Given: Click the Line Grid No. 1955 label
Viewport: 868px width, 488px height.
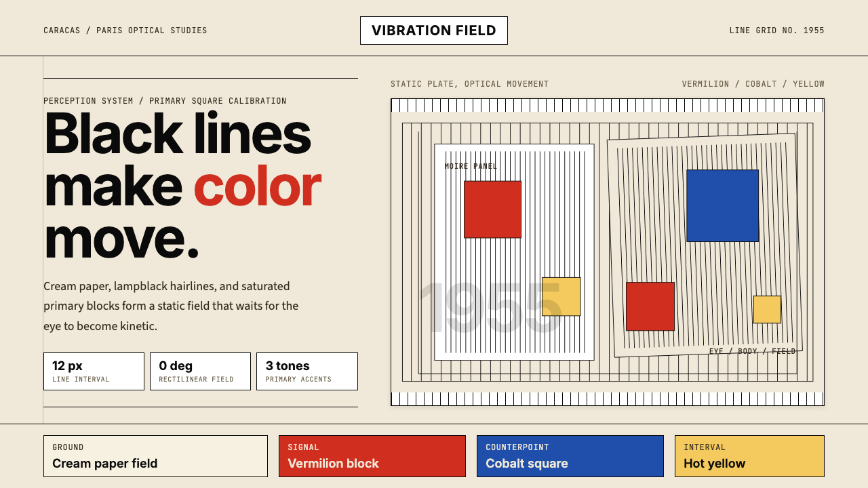Looking at the screenshot, I should (x=777, y=30).
